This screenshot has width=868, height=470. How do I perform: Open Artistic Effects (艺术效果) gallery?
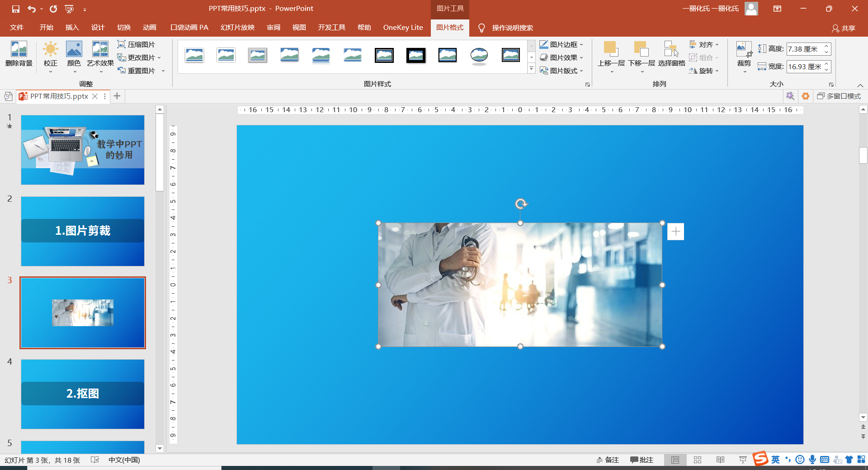[100, 56]
